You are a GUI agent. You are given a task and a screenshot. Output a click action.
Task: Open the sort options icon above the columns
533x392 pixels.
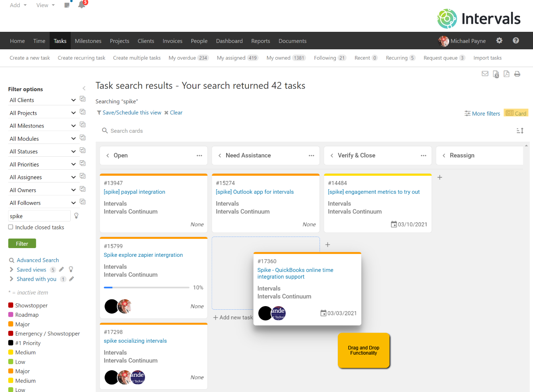click(520, 130)
